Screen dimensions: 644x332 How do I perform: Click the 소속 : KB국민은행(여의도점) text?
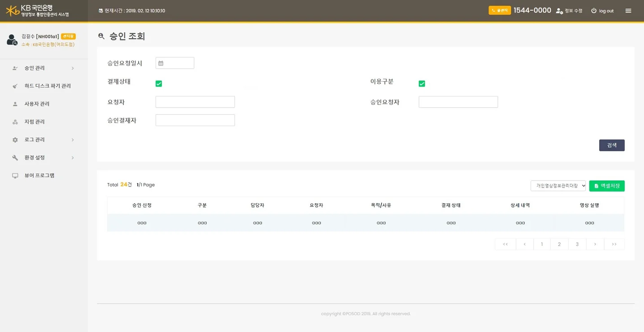48,44
